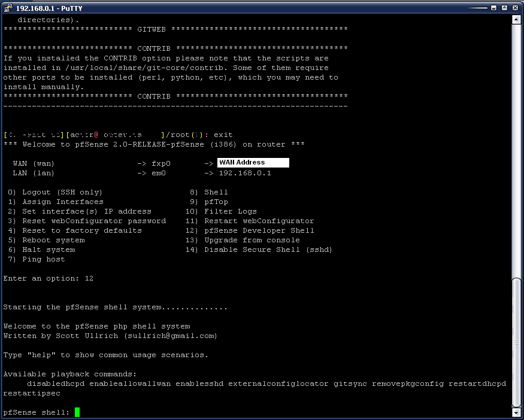Click the 'directories).' line at top

[49, 20]
